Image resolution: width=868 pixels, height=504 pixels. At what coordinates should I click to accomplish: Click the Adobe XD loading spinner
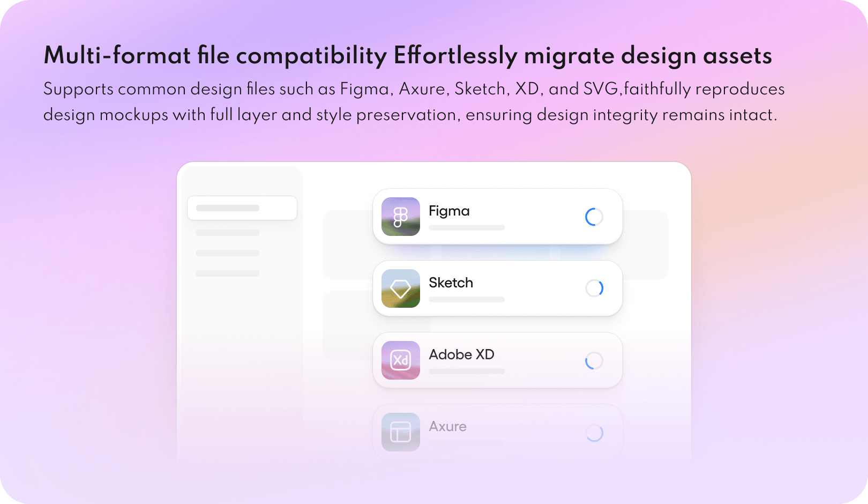pyautogui.click(x=594, y=360)
